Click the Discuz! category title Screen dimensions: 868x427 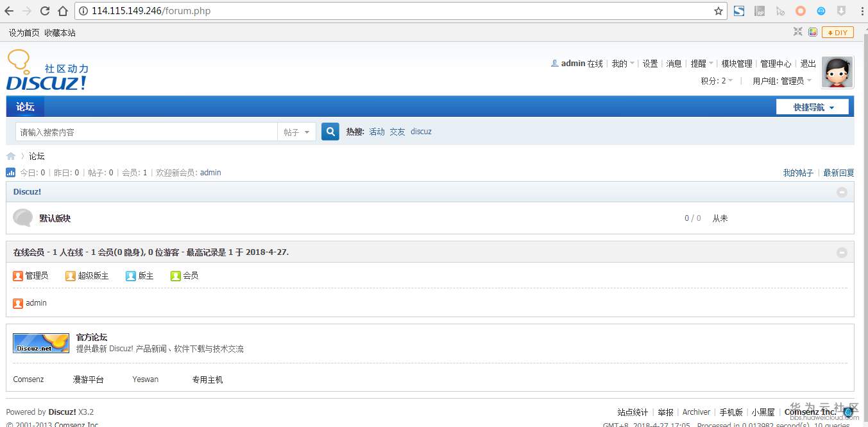coord(27,191)
